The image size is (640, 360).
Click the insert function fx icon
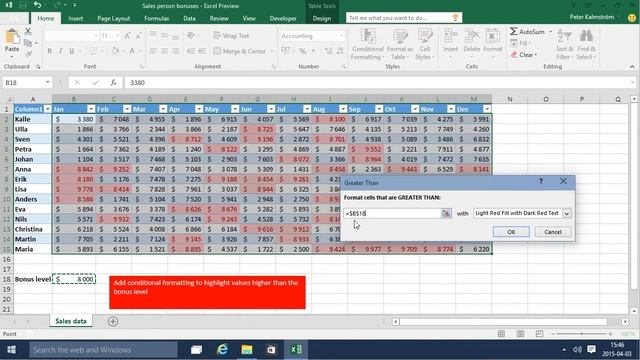113,82
